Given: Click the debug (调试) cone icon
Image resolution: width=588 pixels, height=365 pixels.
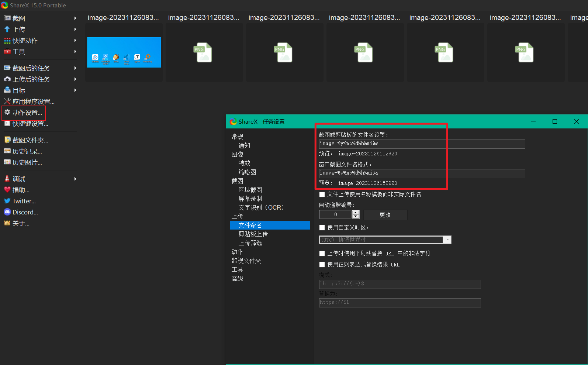Looking at the screenshot, I should 7,179.
